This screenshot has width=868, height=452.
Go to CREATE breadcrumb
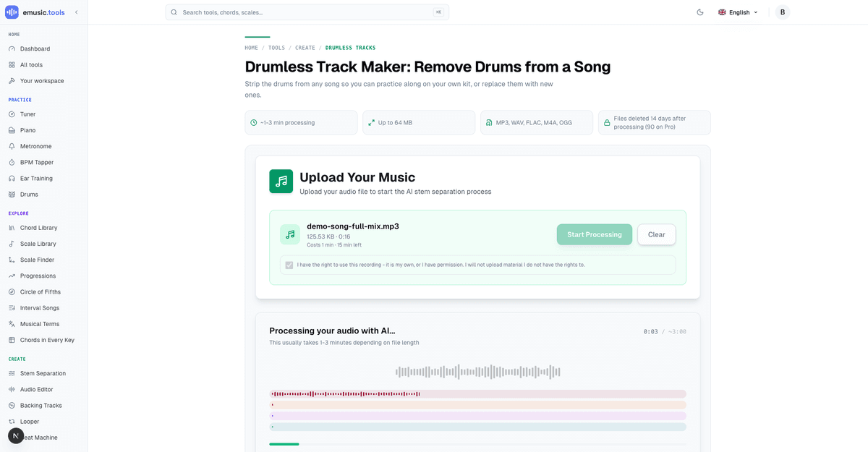[x=305, y=48]
